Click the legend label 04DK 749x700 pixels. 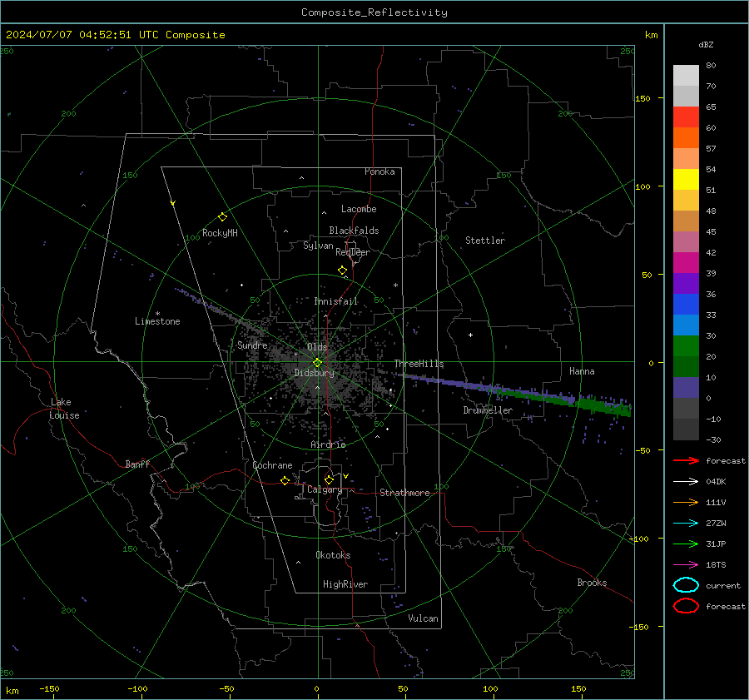[x=716, y=481]
